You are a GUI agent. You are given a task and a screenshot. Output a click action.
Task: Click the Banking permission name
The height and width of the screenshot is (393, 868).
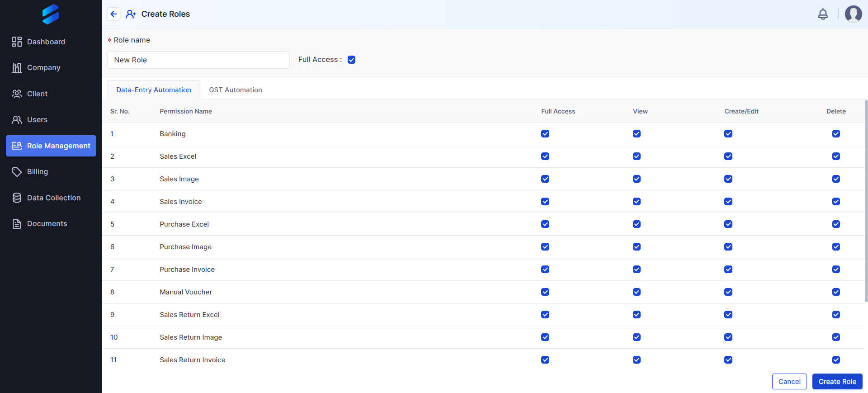[173, 134]
